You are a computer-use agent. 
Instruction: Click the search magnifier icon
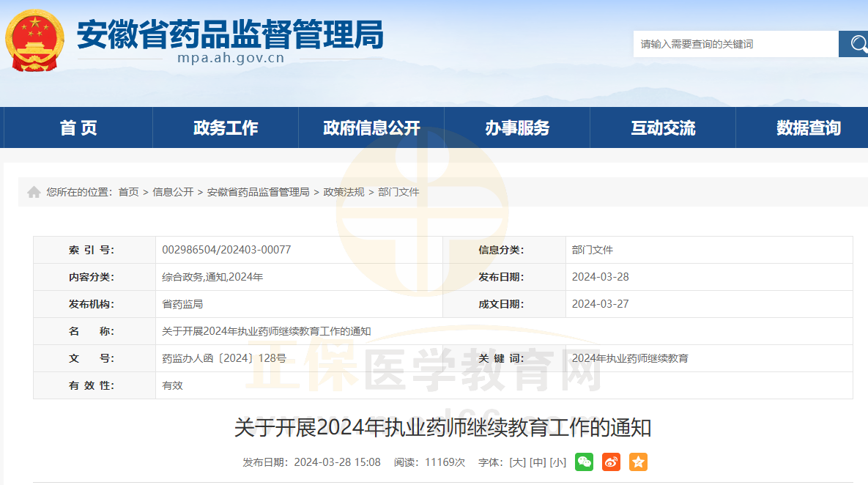point(856,44)
